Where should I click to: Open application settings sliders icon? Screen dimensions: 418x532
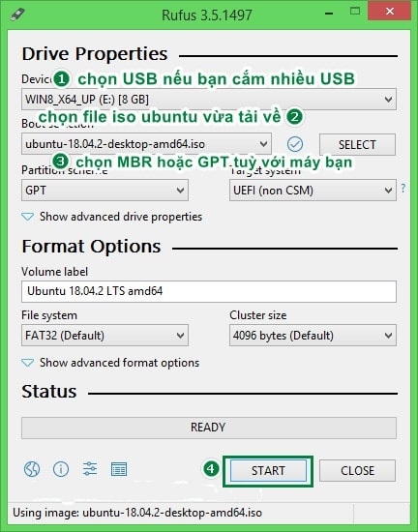point(90,469)
